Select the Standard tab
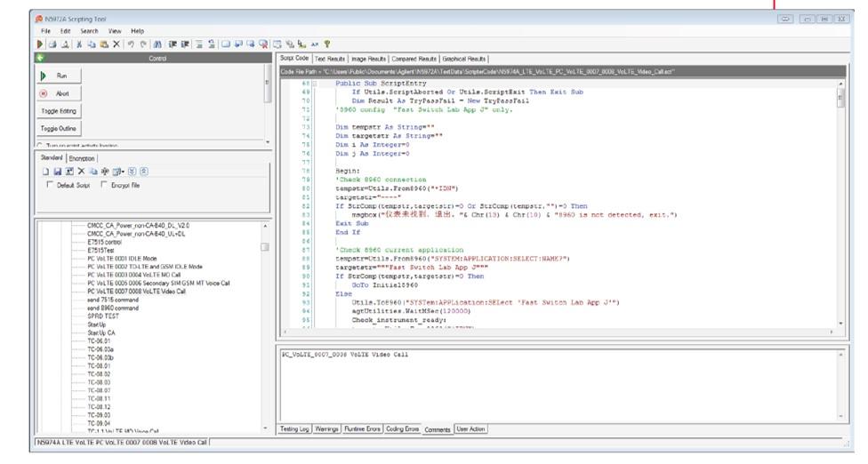The width and height of the screenshot is (868, 464). click(x=52, y=157)
